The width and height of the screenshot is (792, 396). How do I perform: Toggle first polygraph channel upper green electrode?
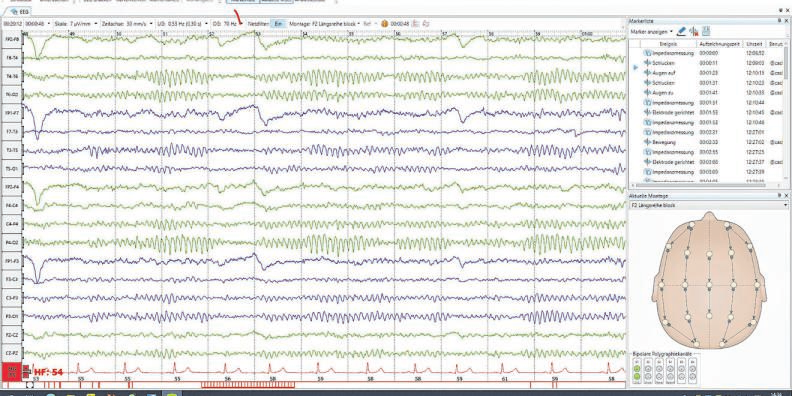click(636, 368)
